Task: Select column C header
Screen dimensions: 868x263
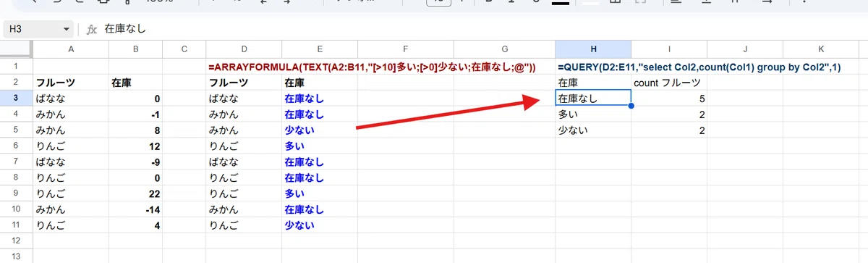Action: pos(184,49)
